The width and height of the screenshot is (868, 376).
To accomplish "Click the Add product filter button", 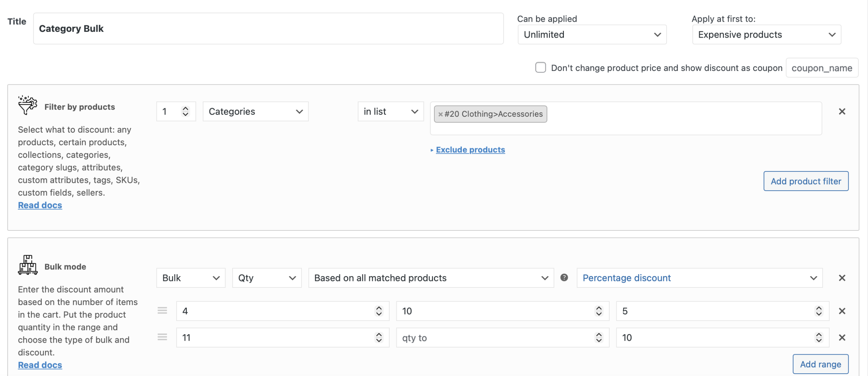I will tap(806, 181).
